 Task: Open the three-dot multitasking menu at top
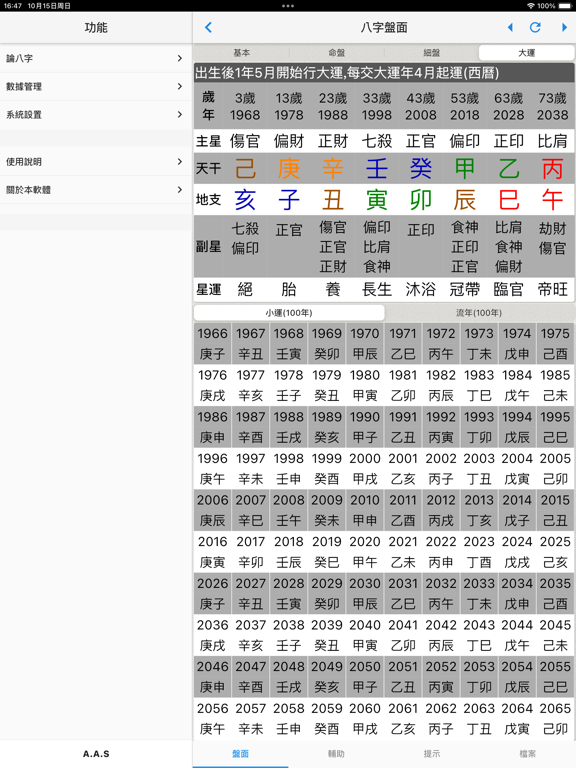tap(288, 6)
